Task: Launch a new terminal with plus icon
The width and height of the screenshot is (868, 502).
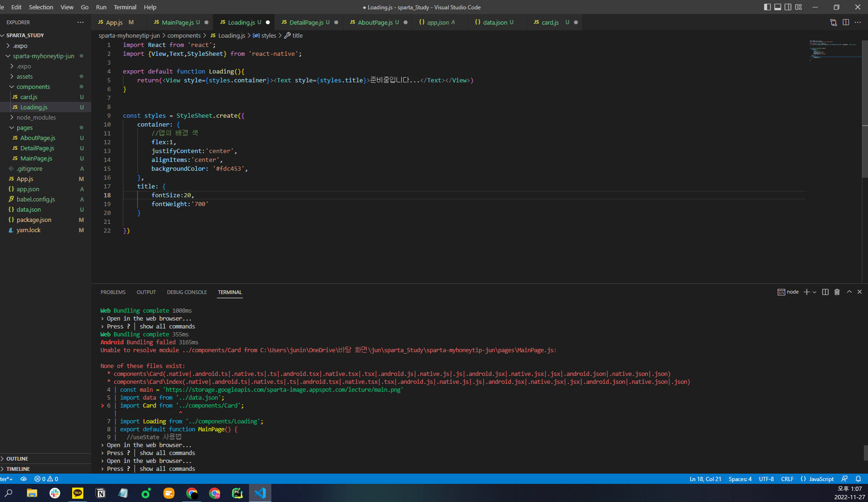Action: 807,292
